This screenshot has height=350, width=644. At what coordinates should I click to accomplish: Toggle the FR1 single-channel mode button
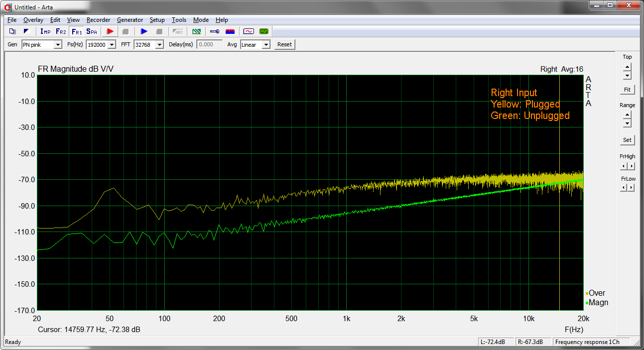(77, 31)
